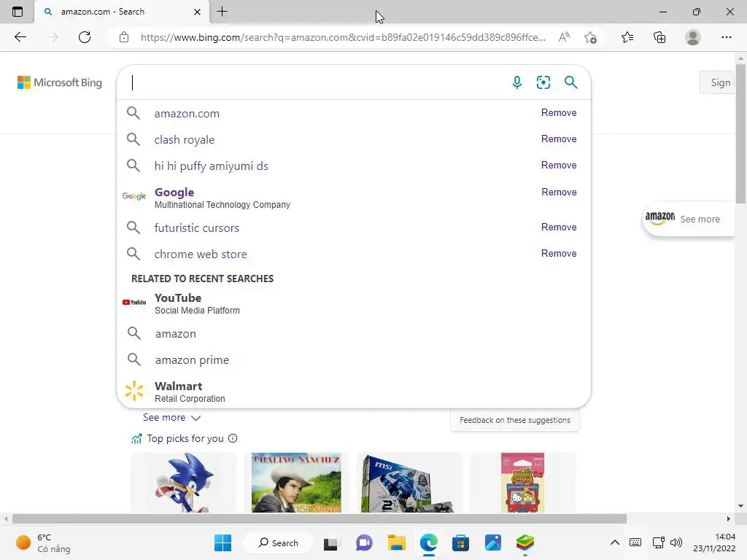Remove futuristic cursors from history

(x=559, y=227)
